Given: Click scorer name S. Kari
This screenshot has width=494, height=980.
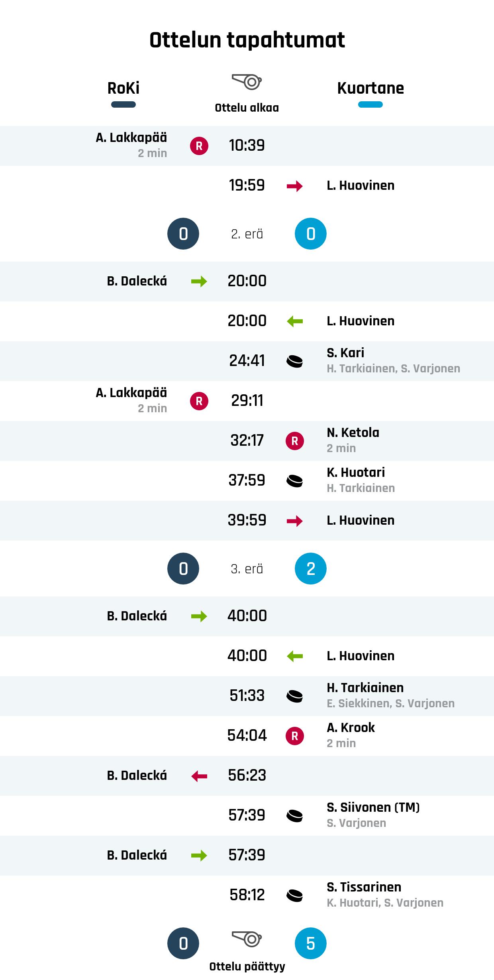Looking at the screenshot, I should click(x=345, y=353).
